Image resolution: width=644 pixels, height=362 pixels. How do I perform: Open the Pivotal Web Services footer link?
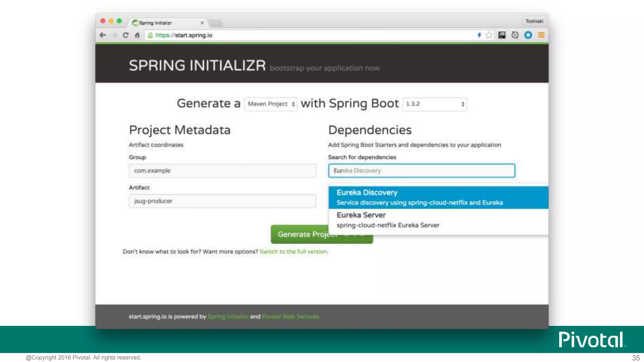[x=290, y=317]
